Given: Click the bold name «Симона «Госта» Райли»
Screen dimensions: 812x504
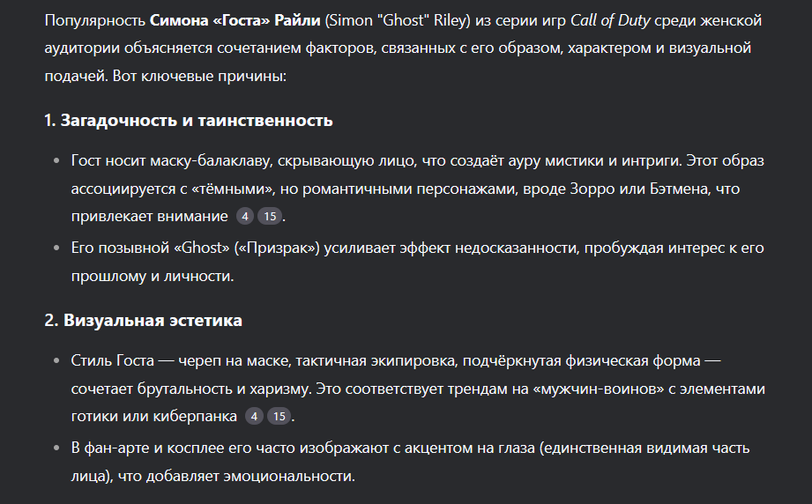Looking at the screenshot, I should 235,20.
